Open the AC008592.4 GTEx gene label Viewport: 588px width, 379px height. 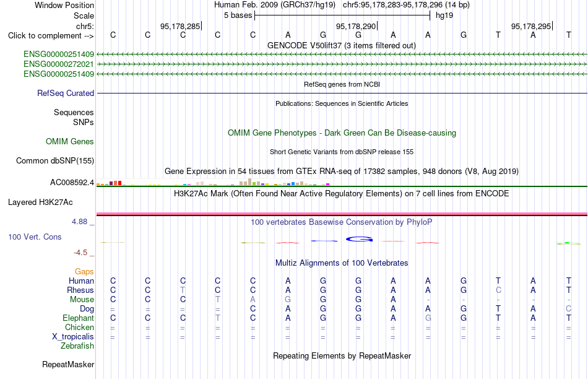coord(72,182)
